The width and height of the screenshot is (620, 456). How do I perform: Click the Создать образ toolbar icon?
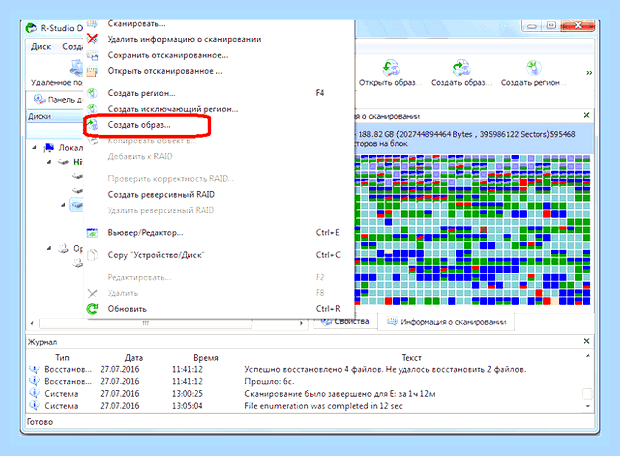pos(461,68)
